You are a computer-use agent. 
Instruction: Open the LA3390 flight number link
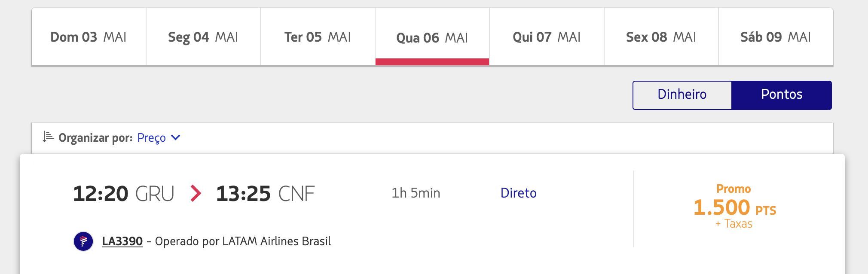click(122, 241)
